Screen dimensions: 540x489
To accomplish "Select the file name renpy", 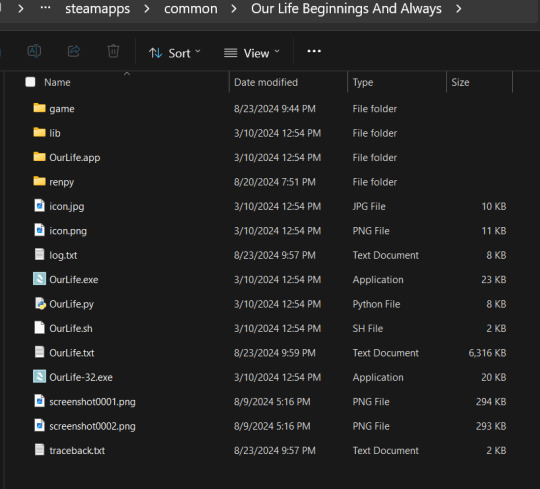I will click(62, 182).
